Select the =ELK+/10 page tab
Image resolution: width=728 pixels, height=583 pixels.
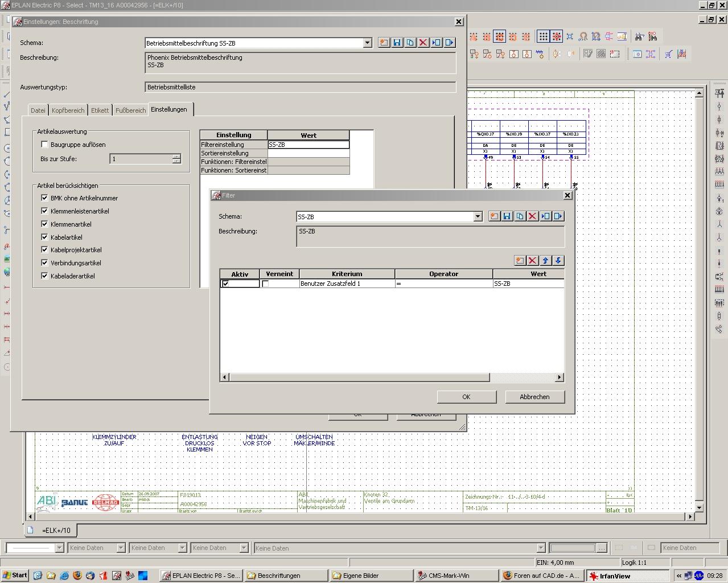coord(51,530)
